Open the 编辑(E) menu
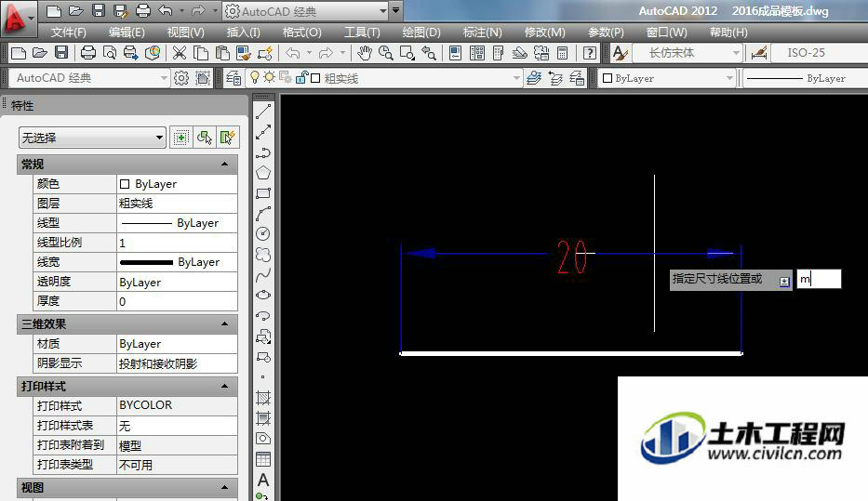 click(x=127, y=33)
